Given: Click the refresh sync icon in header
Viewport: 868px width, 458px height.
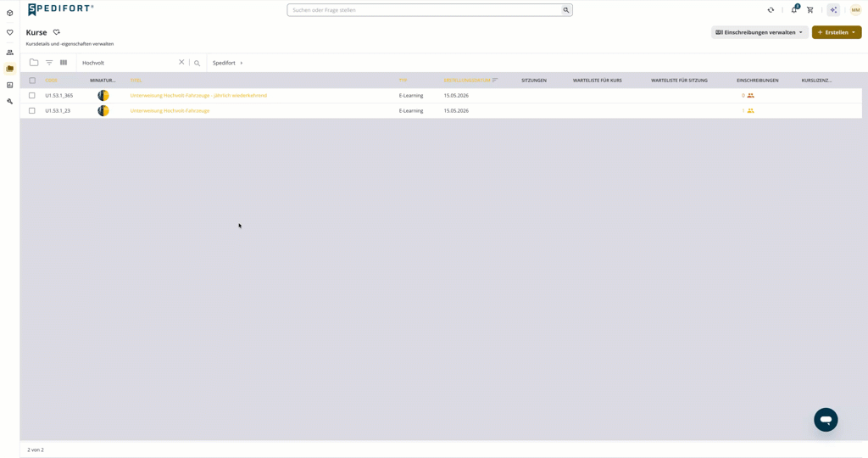Looking at the screenshot, I should [771, 10].
